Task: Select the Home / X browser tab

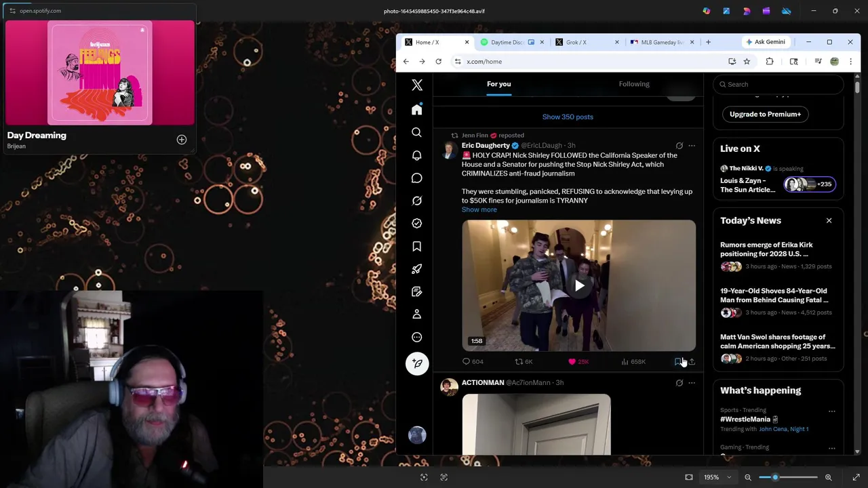Action: coord(436,42)
